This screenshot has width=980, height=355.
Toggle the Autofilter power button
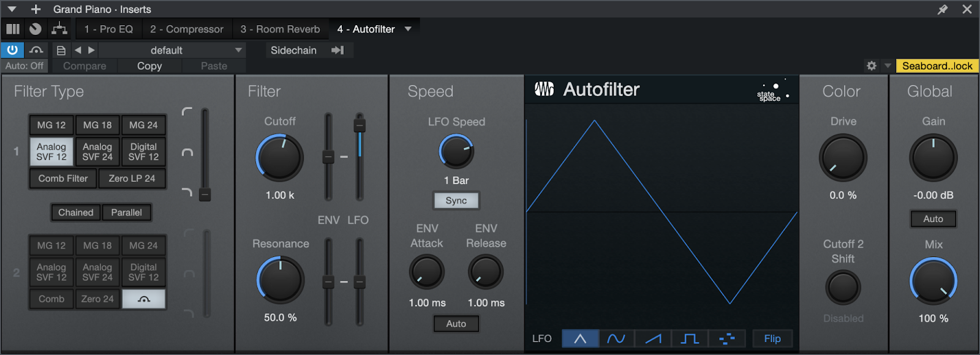click(12, 50)
